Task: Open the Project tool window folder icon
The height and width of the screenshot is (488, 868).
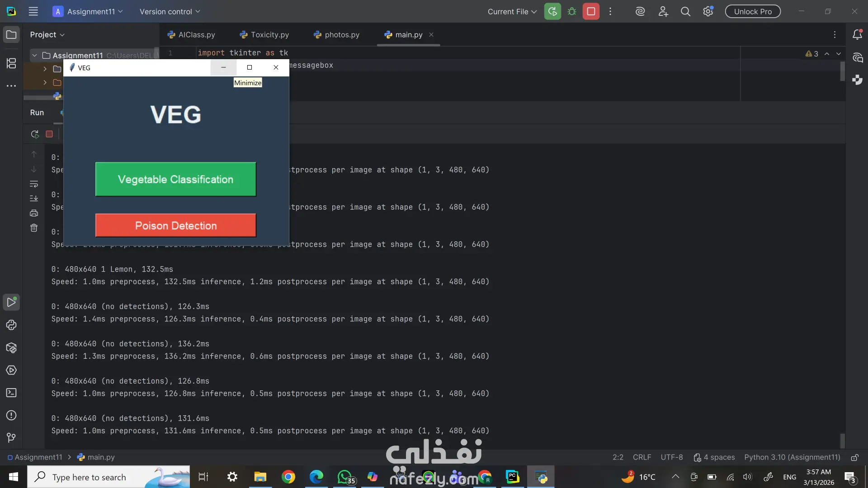Action: [11, 35]
